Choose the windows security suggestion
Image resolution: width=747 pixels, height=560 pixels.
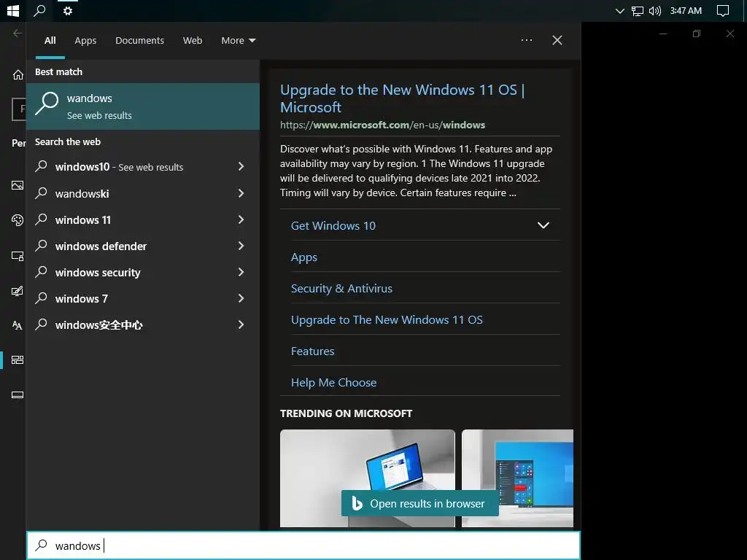(x=98, y=272)
